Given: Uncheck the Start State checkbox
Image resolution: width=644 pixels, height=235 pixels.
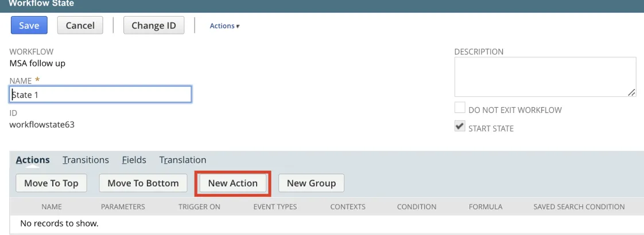Looking at the screenshot, I should point(460,126).
